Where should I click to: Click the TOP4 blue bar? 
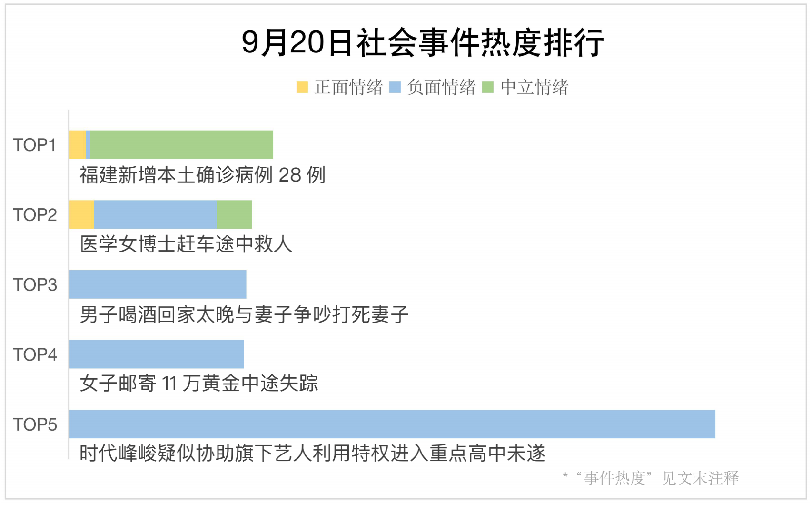coord(157,354)
